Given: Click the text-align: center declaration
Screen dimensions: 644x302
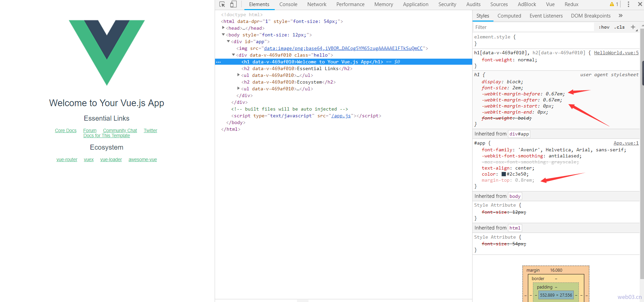Looking at the screenshot, I should 508,168.
